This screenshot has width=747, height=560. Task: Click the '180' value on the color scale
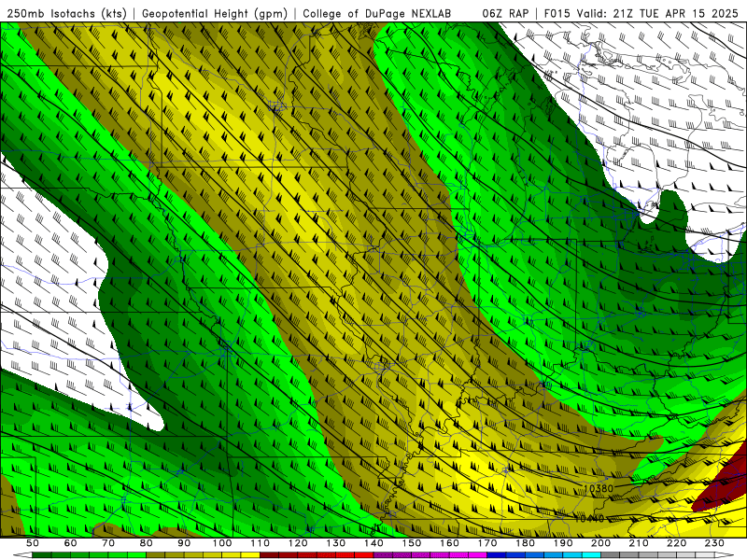point(525,543)
